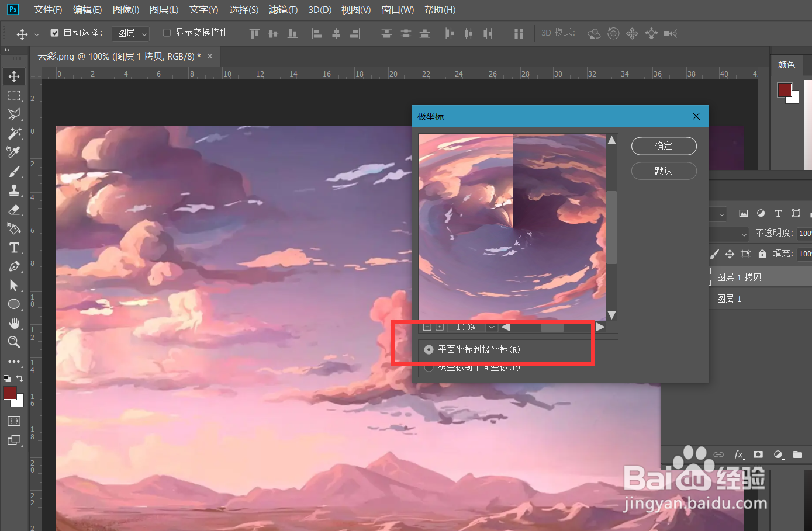Open the 图层 auto-select dropdown

131,33
